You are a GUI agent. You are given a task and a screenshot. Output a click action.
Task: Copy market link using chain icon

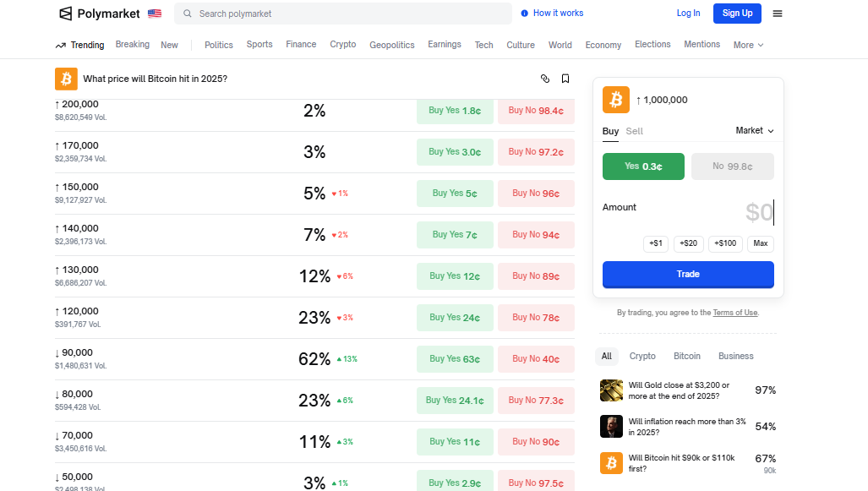click(x=545, y=79)
